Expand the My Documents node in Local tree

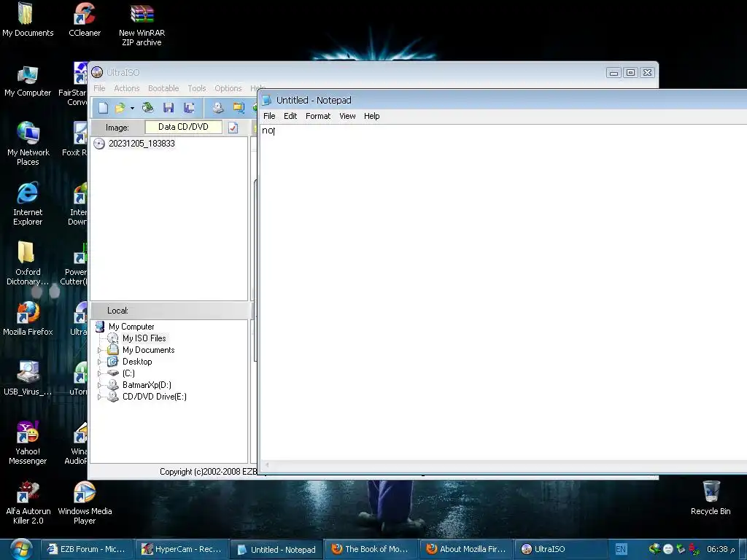click(x=99, y=350)
